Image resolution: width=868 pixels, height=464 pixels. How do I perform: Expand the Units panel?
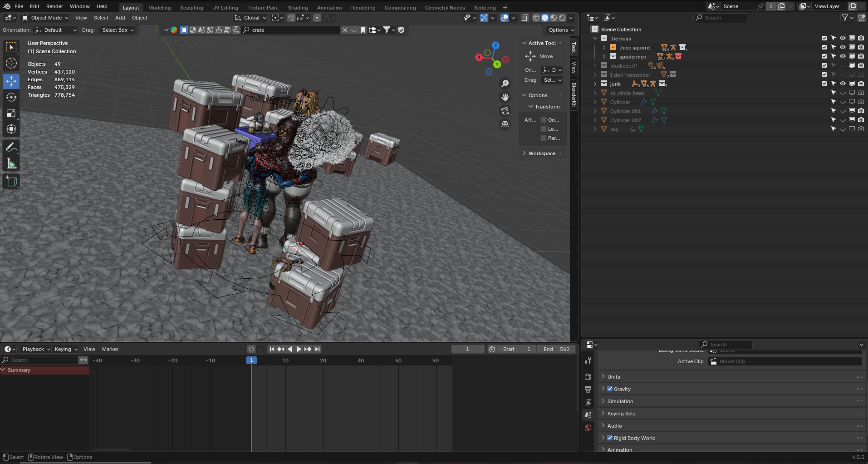[731, 377]
